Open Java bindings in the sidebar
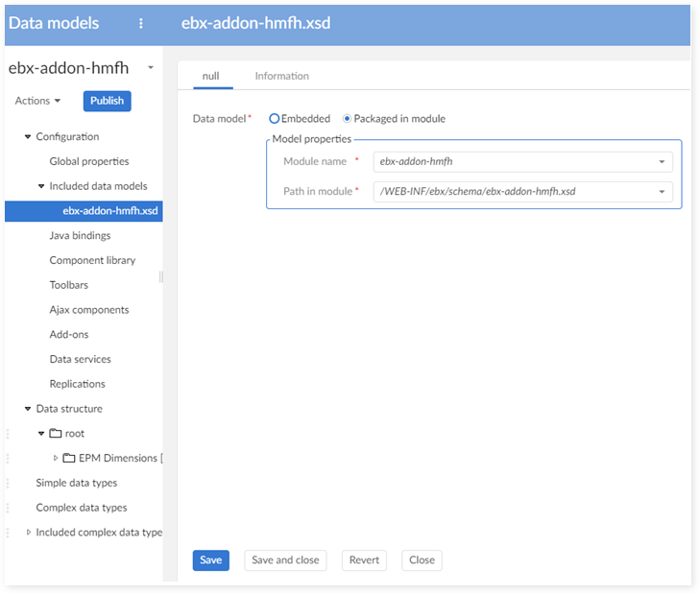This screenshot has width=700, height=594. (x=80, y=235)
